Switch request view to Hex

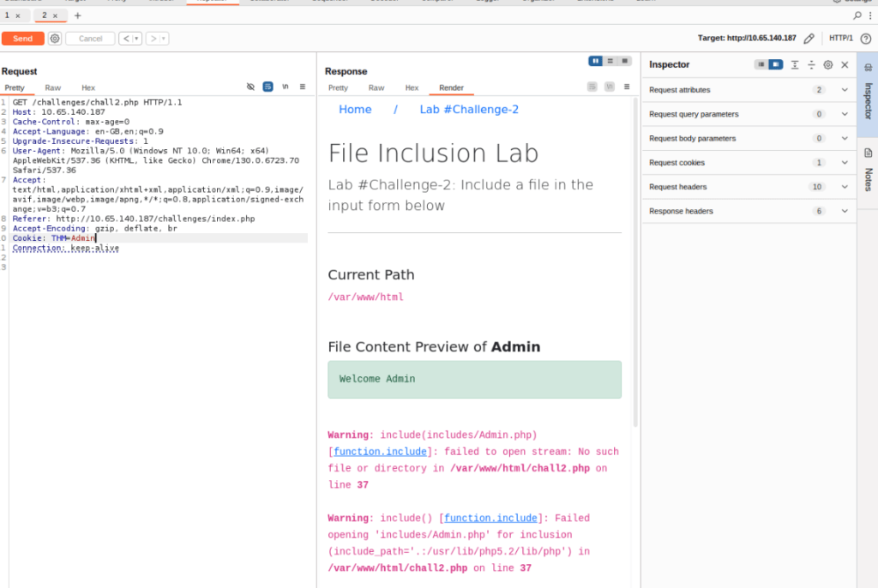[88, 88]
